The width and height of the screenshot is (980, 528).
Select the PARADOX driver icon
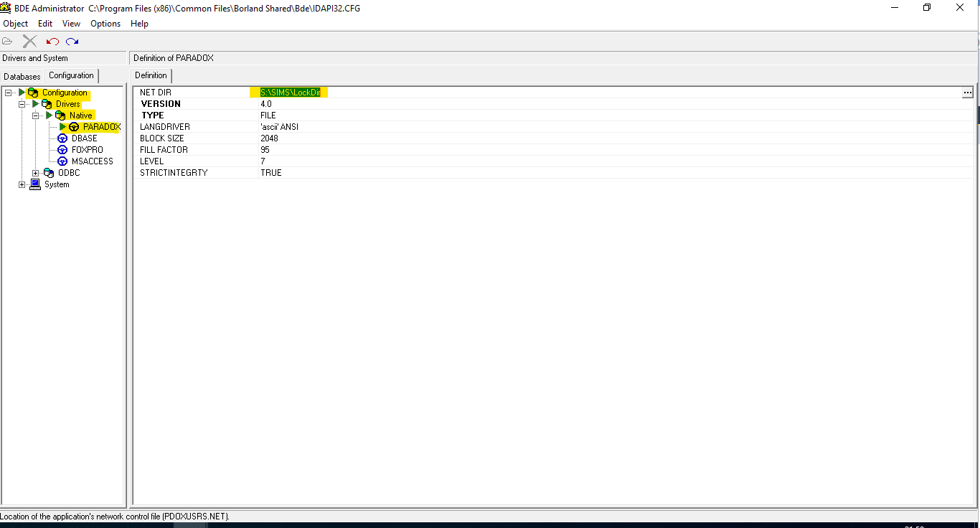pos(74,126)
